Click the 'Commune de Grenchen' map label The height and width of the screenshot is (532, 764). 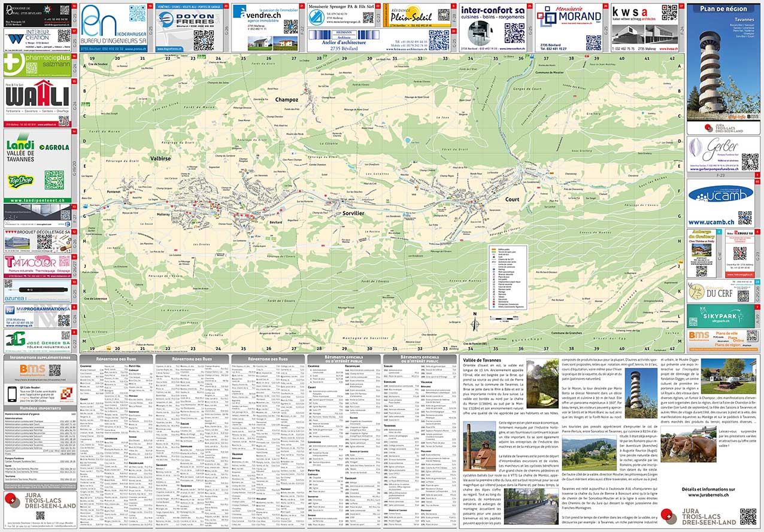tap(565, 333)
